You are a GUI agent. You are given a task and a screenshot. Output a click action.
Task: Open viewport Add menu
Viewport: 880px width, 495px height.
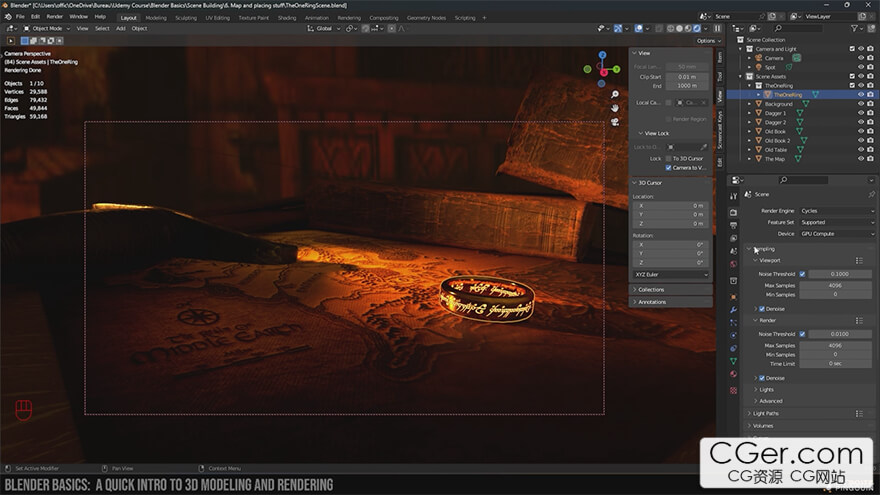[121, 28]
